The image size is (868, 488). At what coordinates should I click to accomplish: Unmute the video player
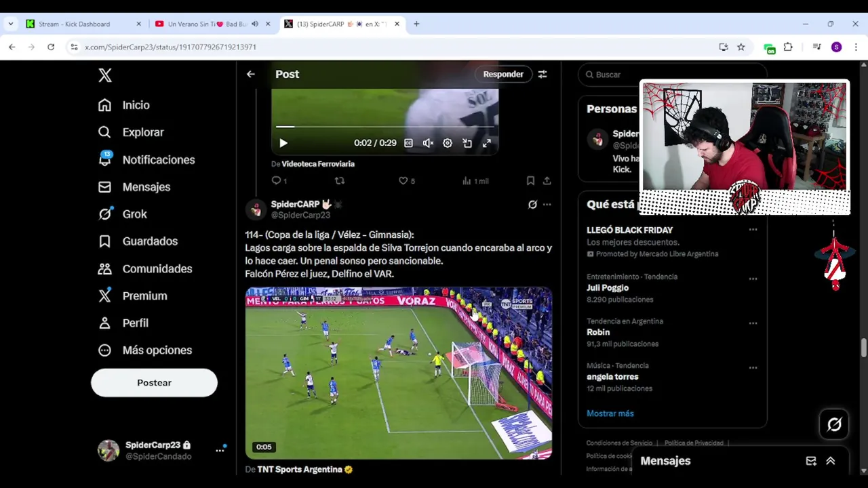428,143
